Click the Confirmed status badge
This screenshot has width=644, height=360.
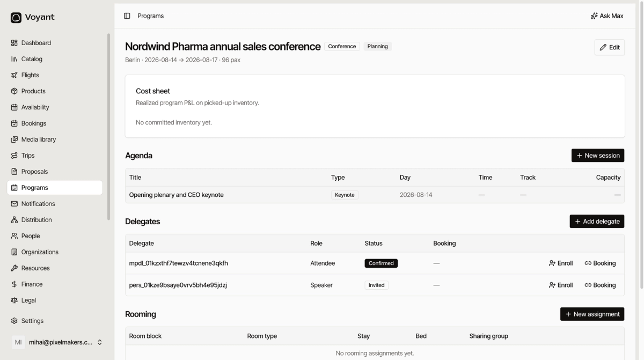(381, 263)
